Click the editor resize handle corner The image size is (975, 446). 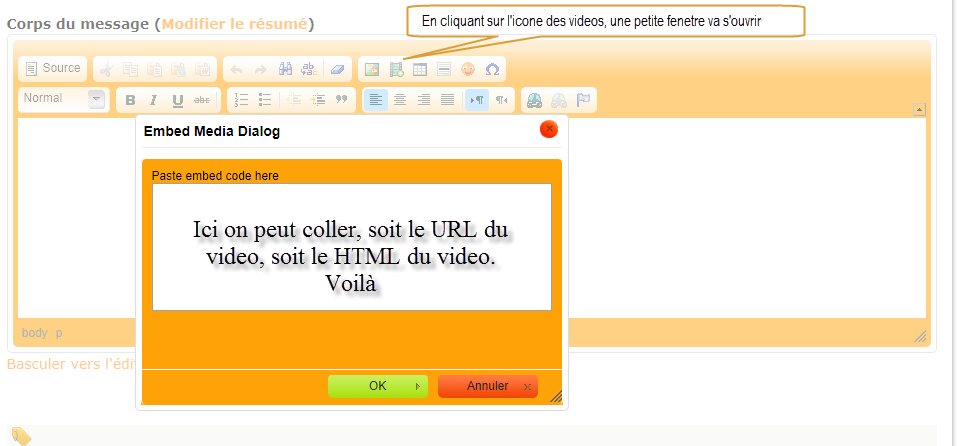(920, 337)
